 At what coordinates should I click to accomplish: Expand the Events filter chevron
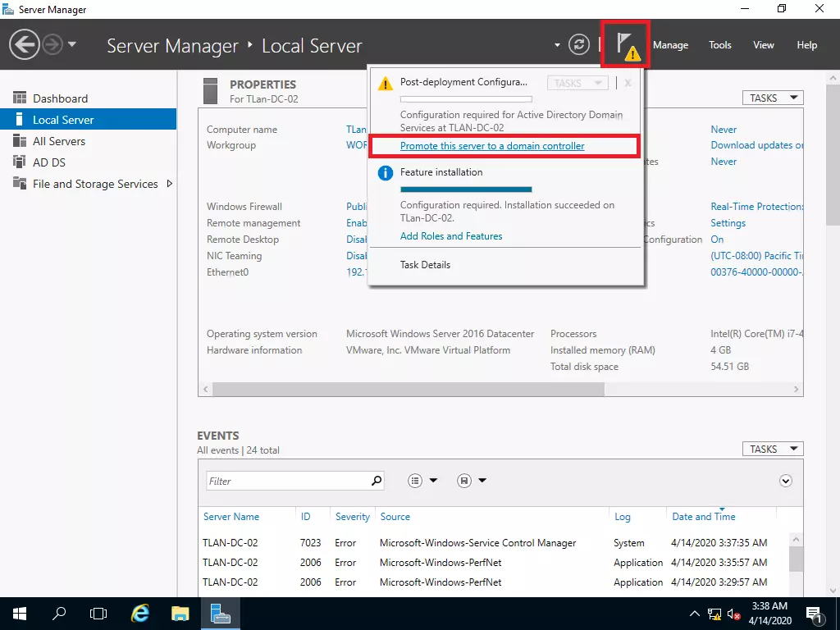point(785,481)
